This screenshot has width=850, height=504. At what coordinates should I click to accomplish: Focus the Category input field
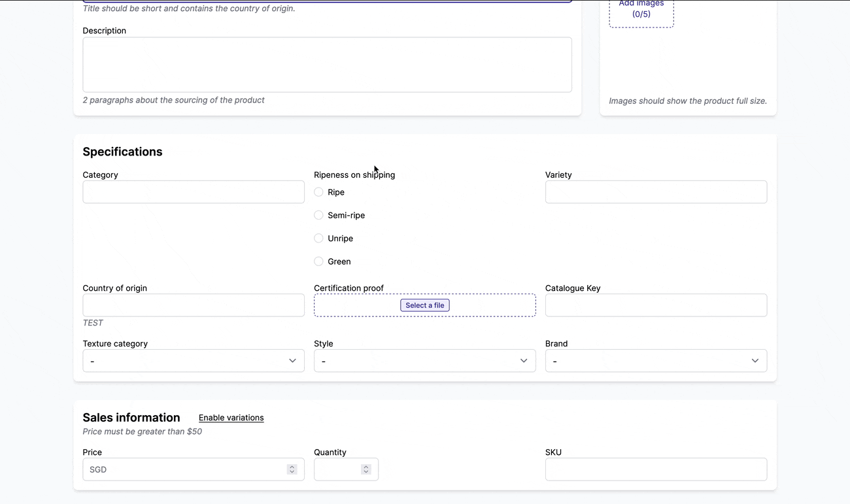193,192
